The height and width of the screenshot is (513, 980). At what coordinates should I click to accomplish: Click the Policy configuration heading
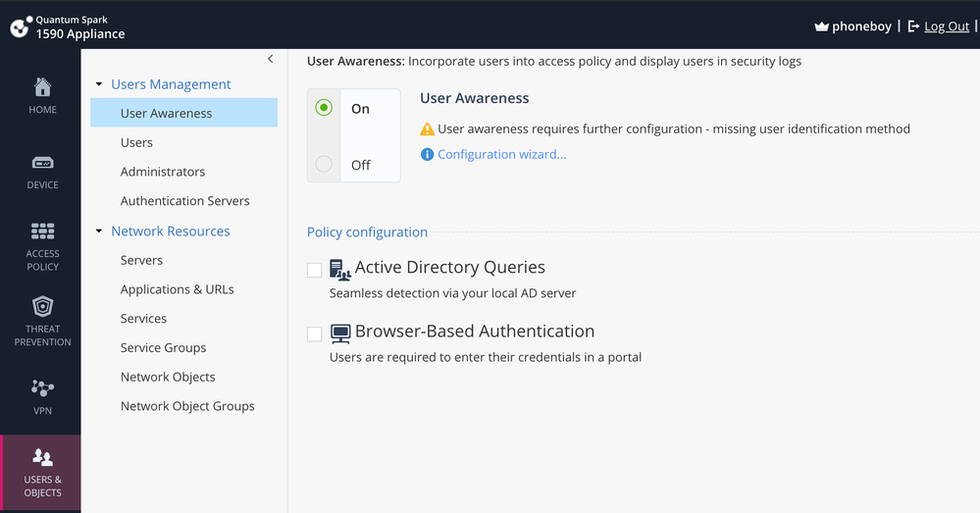pos(367,231)
